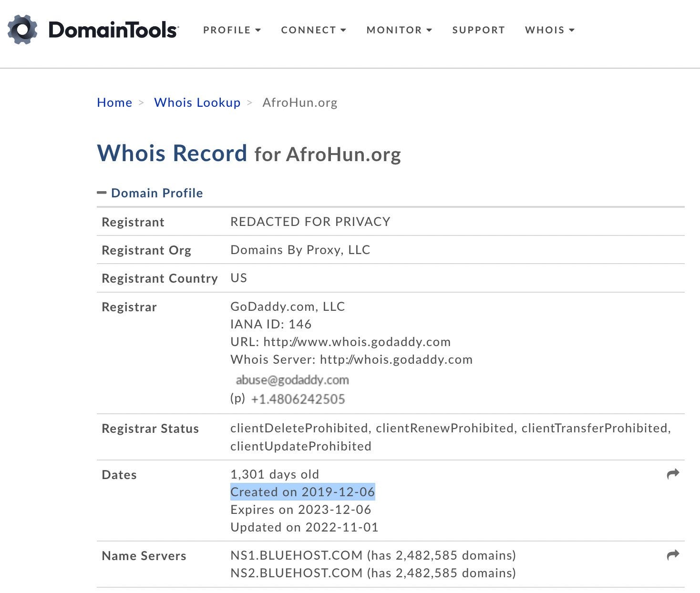This screenshot has width=700, height=593.
Task: Click the URL http://www.whois.godaddy.com line
Action: (340, 342)
